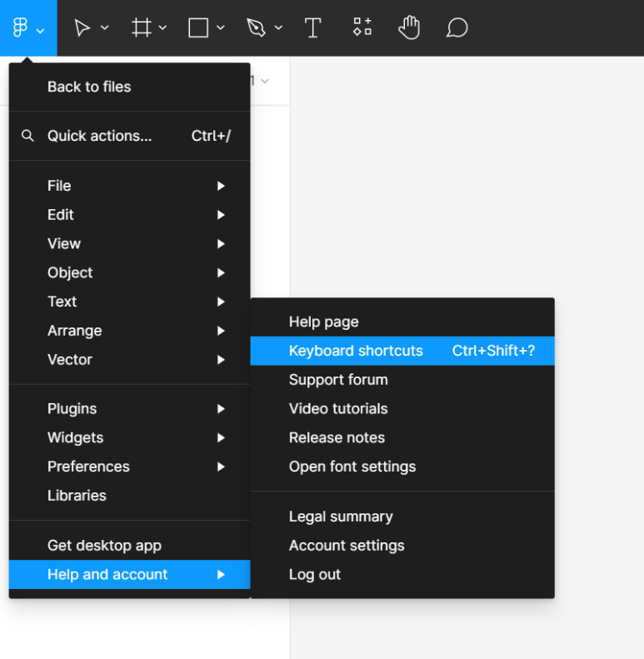Screen dimensions: 644x659
Task: Open the Object submenu
Action: tap(129, 272)
